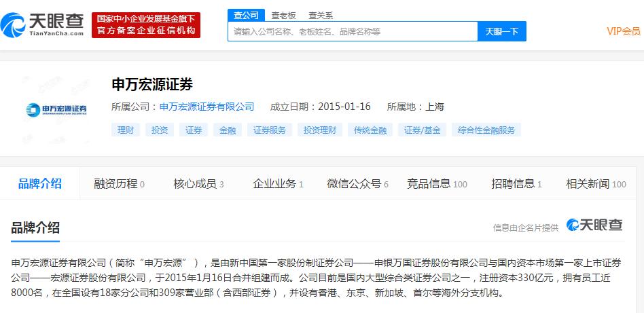Open the 申万宏源证券有限公司 company link

207,107
